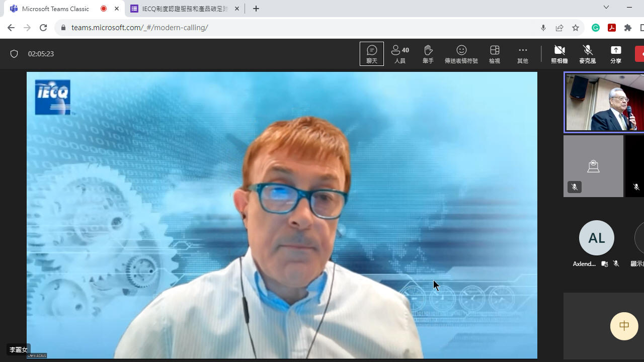This screenshot has height=362, width=644.
Task: Click the muted mic icon beside Axlend...
Action: click(616, 264)
